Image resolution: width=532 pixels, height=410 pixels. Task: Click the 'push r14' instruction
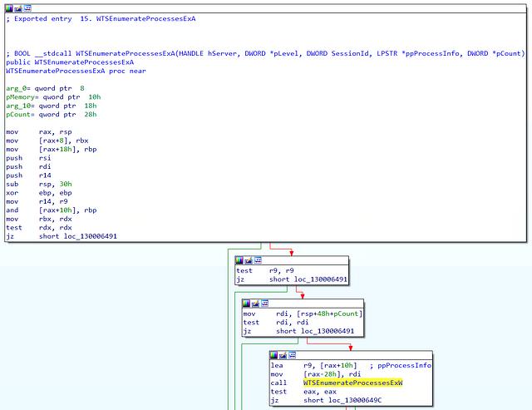tap(28, 175)
